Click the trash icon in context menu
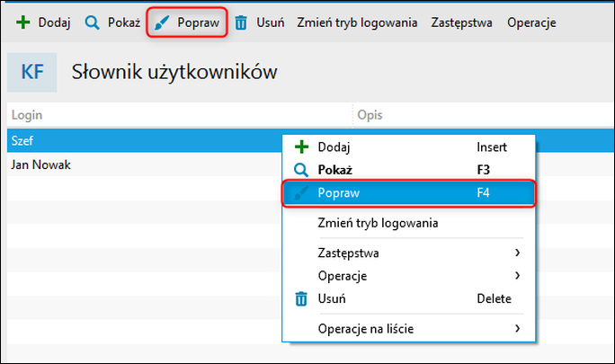This screenshot has width=615, height=364. point(301,298)
